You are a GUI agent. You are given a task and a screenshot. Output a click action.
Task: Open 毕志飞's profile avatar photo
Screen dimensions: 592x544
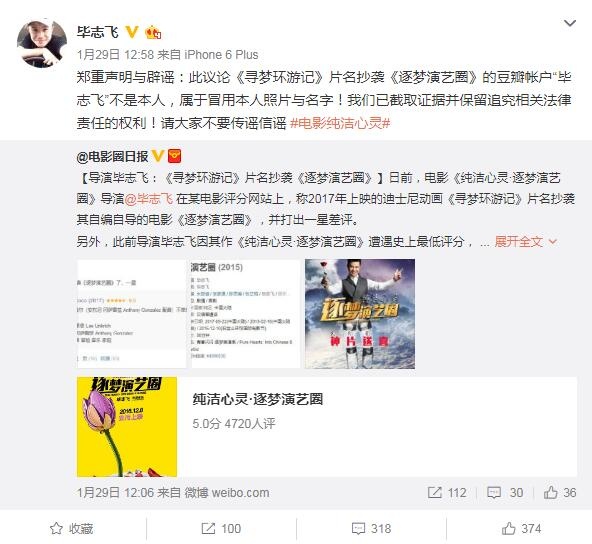(x=42, y=43)
